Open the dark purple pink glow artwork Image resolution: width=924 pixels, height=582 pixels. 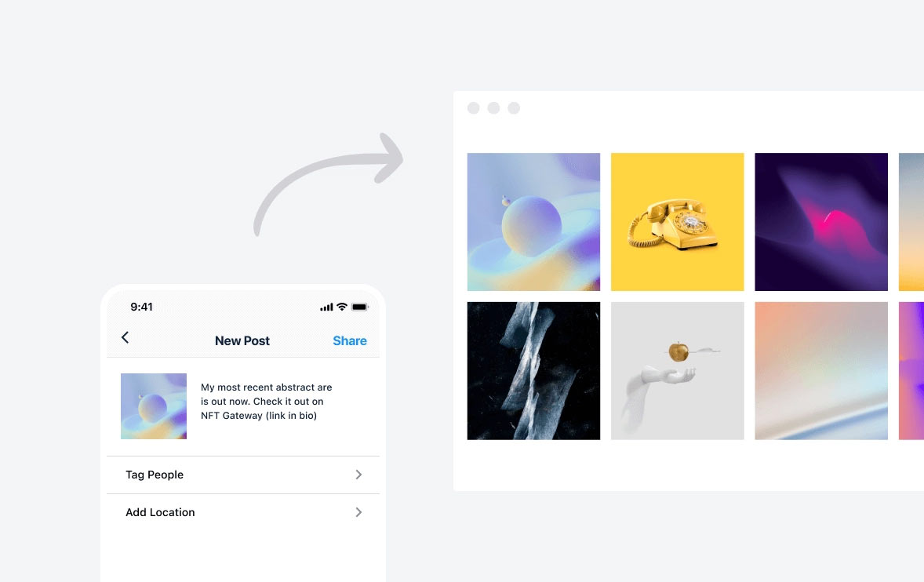(821, 221)
